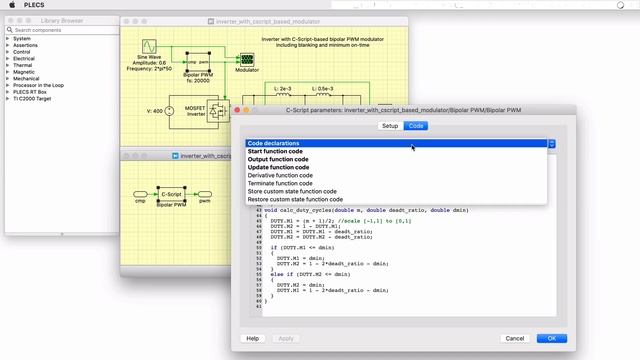Choose Store custom state function code
The image size is (640, 360).
[x=396, y=191]
